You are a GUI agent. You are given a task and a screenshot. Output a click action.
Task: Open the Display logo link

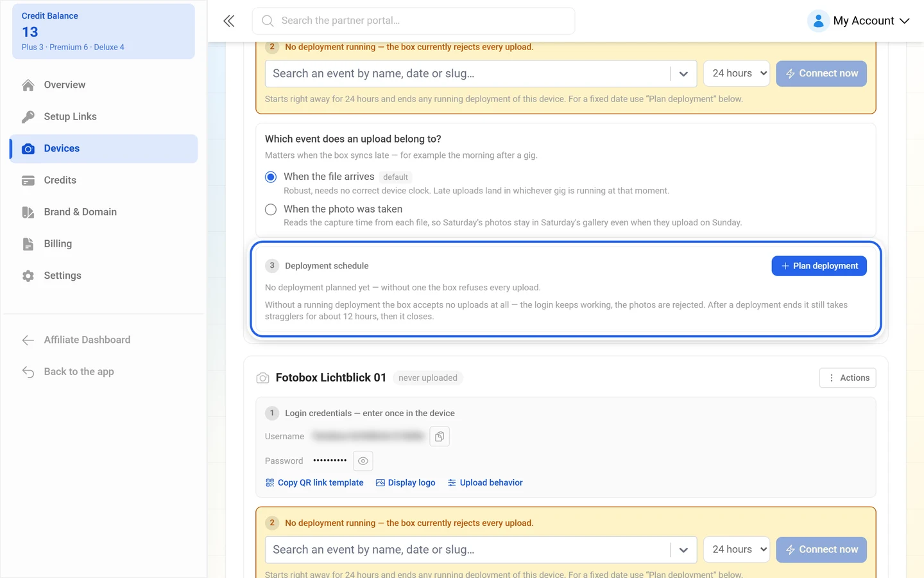tap(406, 483)
